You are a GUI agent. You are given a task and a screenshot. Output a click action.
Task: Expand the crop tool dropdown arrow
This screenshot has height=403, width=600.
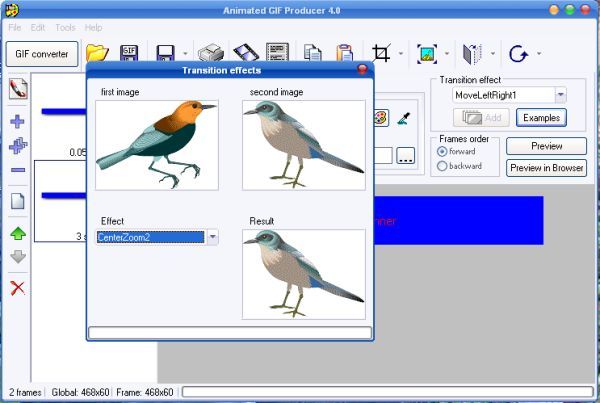tap(401, 53)
